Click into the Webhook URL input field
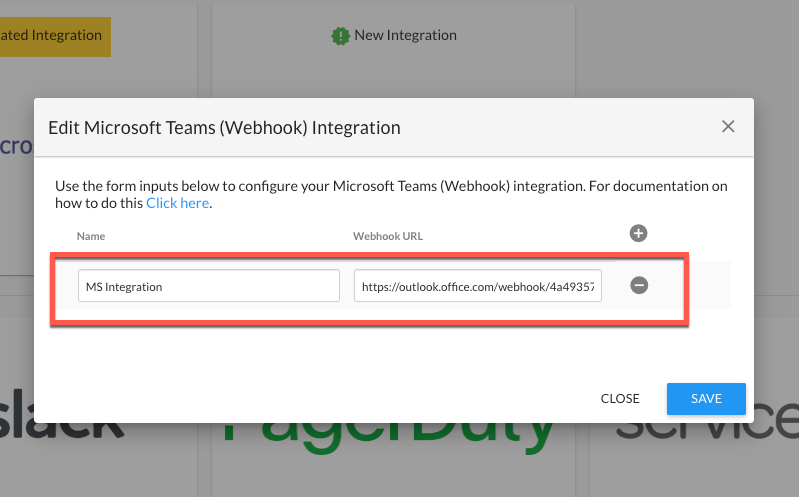The height and width of the screenshot is (497, 799). pos(477,286)
